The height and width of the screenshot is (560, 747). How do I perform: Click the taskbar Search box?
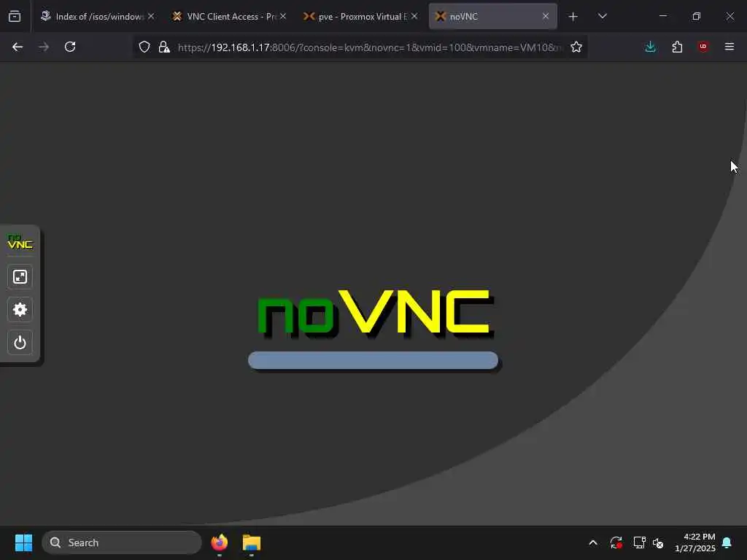[122, 542]
